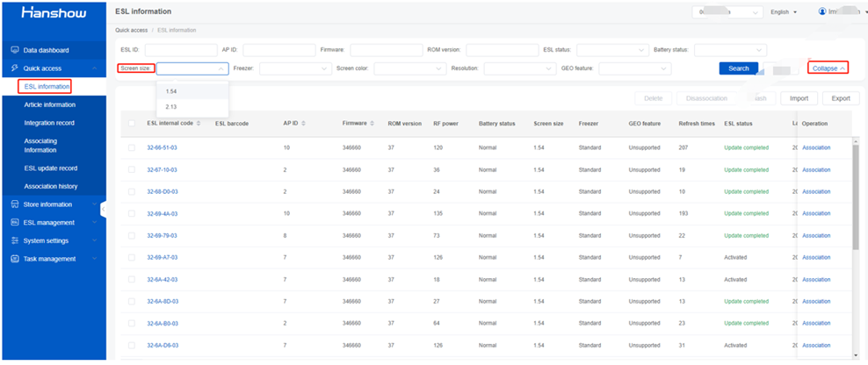Screen dimensions: 868x365
Task: Click the Firmware input field
Action: pyautogui.click(x=387, y=50)
